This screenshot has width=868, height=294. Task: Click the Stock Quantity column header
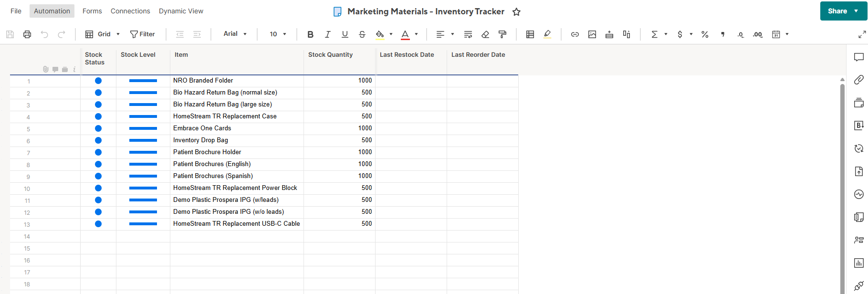click(330, 55)
